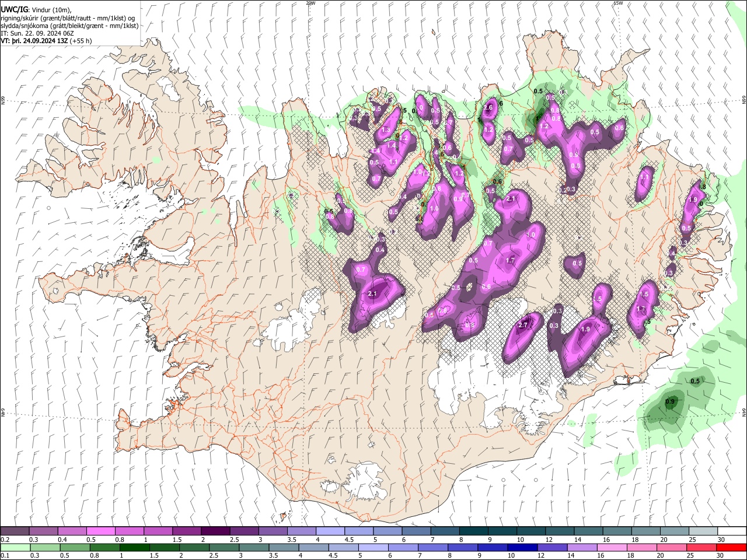Click the '12' label on the top legend row
The width and height of the screenshot is (747, 560).
pyautogui.click(x=549, y=540)
